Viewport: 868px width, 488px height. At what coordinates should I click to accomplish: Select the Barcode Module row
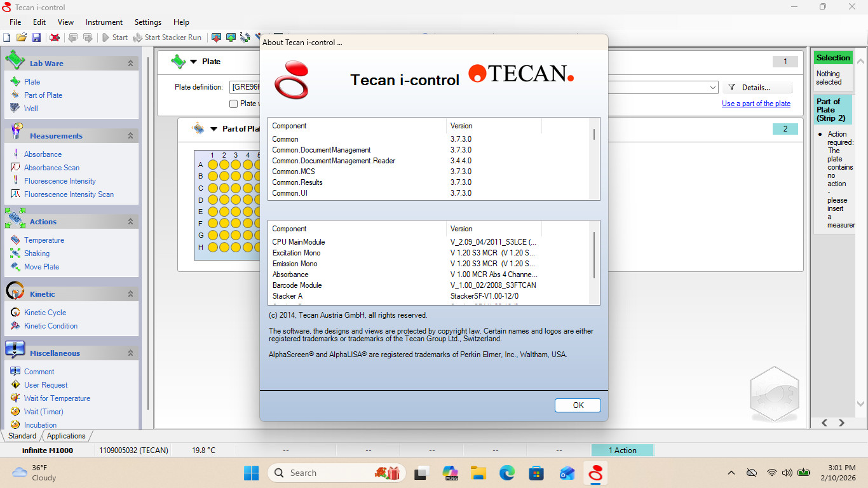pyautogui.click(x=430, y=285)
